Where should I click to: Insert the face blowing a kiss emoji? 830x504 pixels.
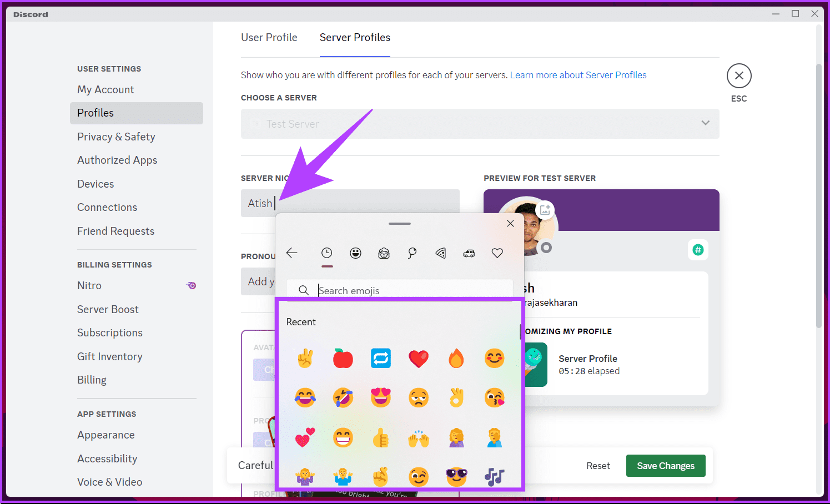point(494,397)
